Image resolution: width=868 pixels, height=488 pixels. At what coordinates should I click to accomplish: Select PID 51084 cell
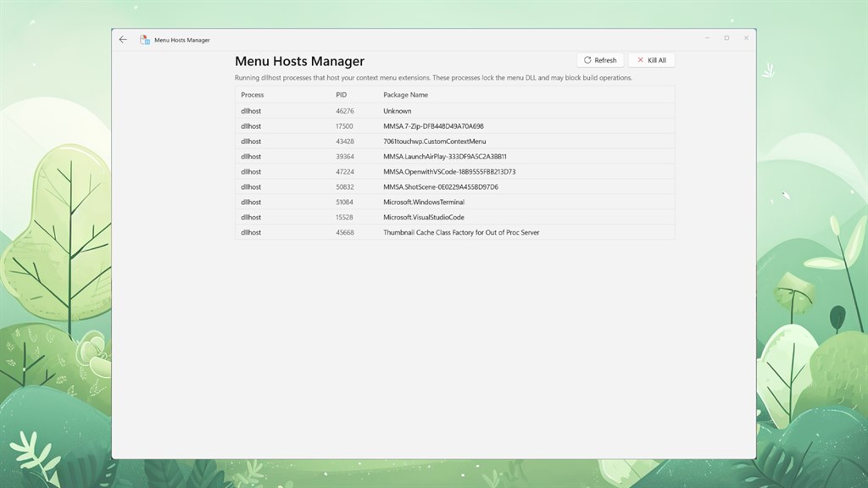[344, 202]
